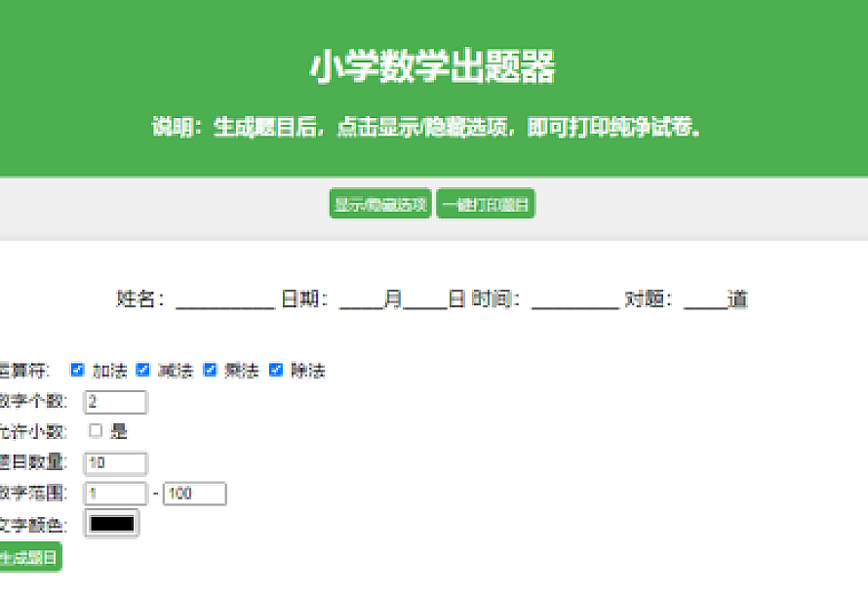Click the 显示/隐藏选项 button
The image size is (868, 595).
380,204
